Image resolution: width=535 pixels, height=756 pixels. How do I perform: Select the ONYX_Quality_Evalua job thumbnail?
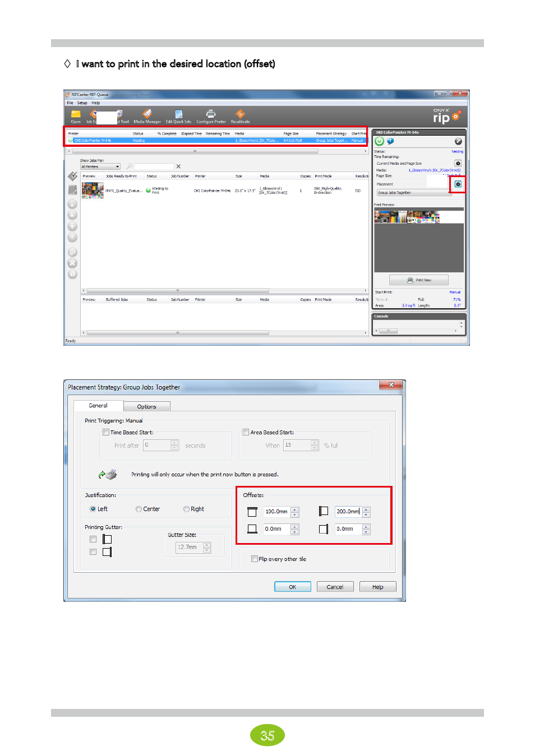click(x=93, y=191)
